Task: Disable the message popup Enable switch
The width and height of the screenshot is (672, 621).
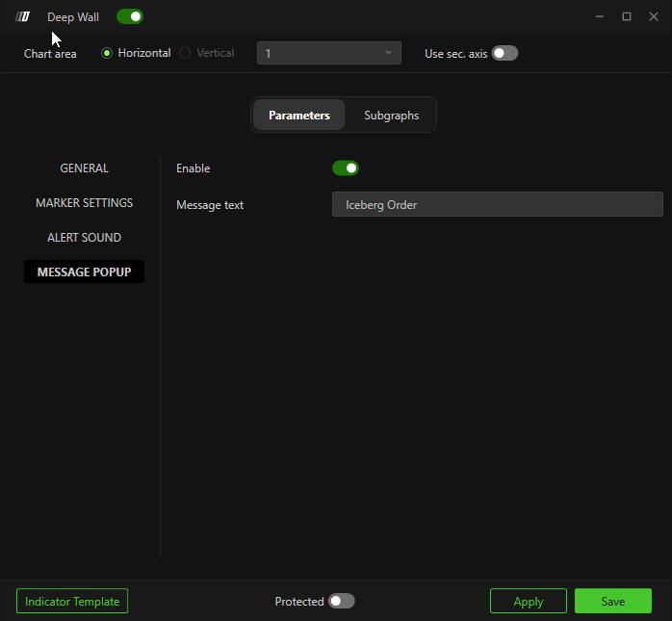Action: click(x=345, y=168)
